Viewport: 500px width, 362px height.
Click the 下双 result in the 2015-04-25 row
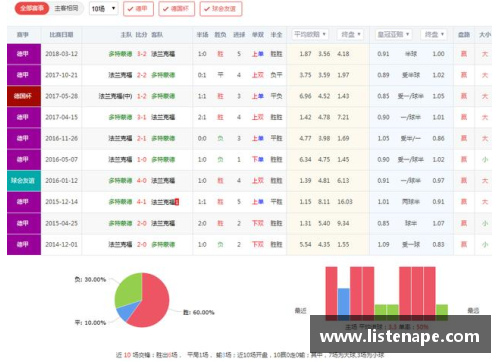coord(258,223)
